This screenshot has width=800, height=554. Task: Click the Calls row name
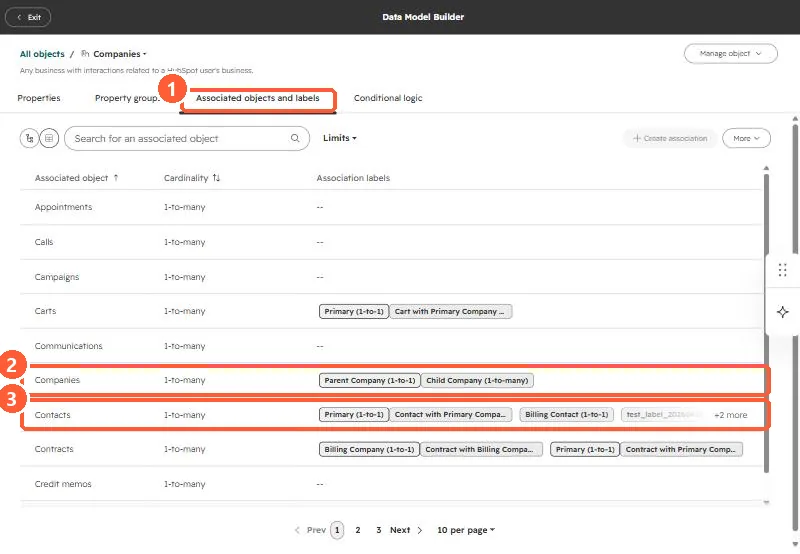[x=44, y=242]
